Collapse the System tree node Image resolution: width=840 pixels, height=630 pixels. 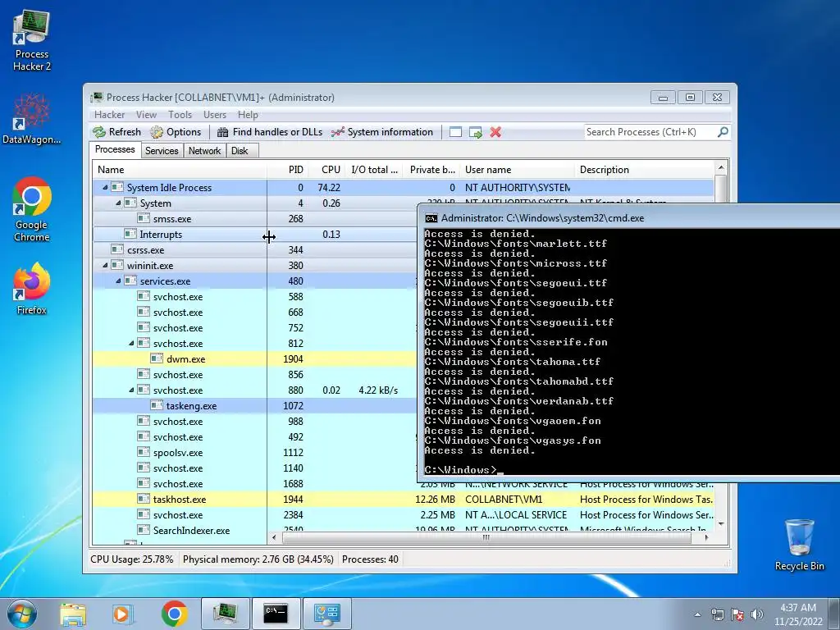(x=118, y=203)
